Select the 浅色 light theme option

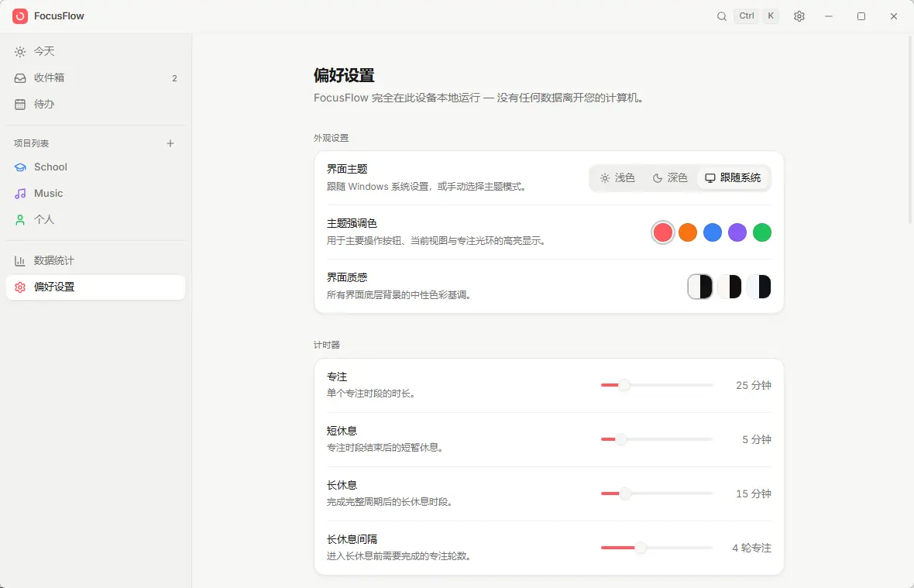617,177
